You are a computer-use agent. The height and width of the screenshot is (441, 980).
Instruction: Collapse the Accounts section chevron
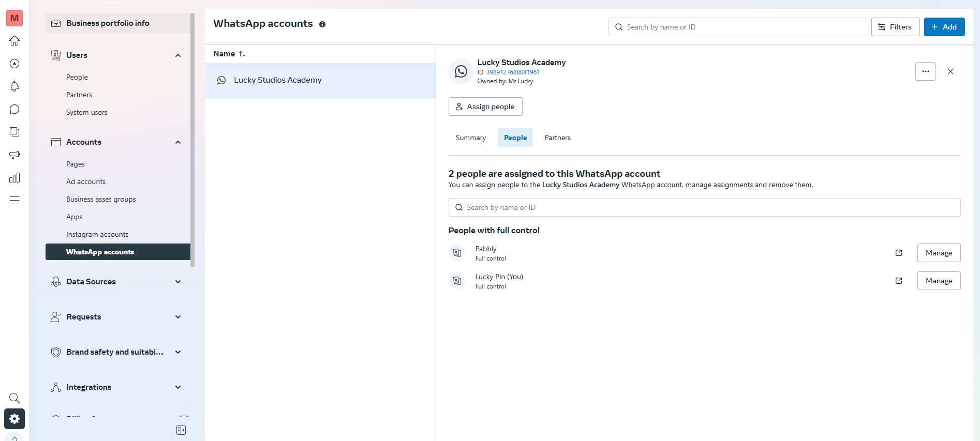click(x=178, y=142)
